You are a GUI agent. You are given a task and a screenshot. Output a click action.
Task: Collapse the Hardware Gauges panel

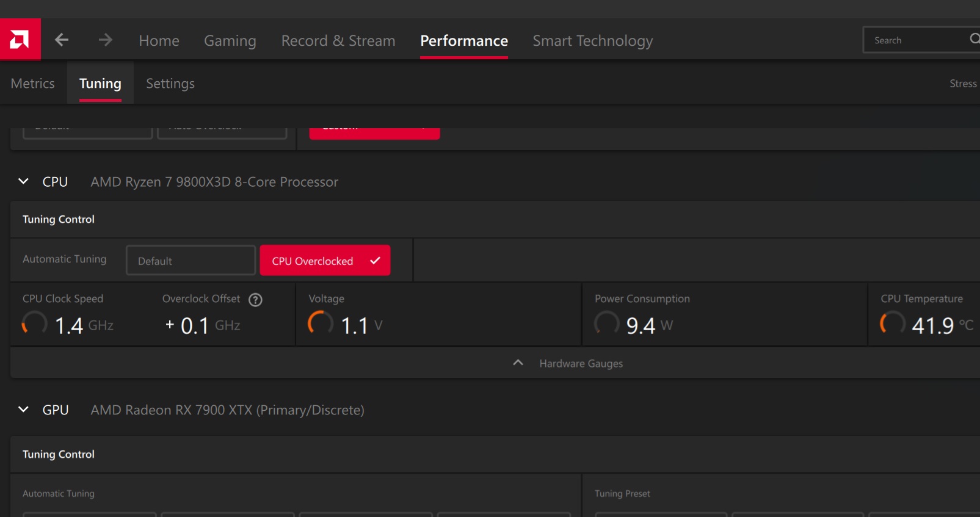coord(518,363)
